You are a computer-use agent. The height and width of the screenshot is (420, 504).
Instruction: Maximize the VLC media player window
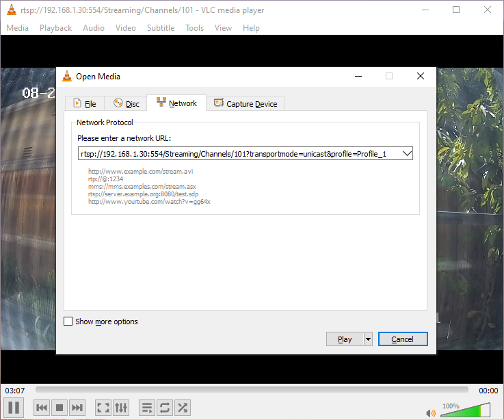[x=456, y=10]
